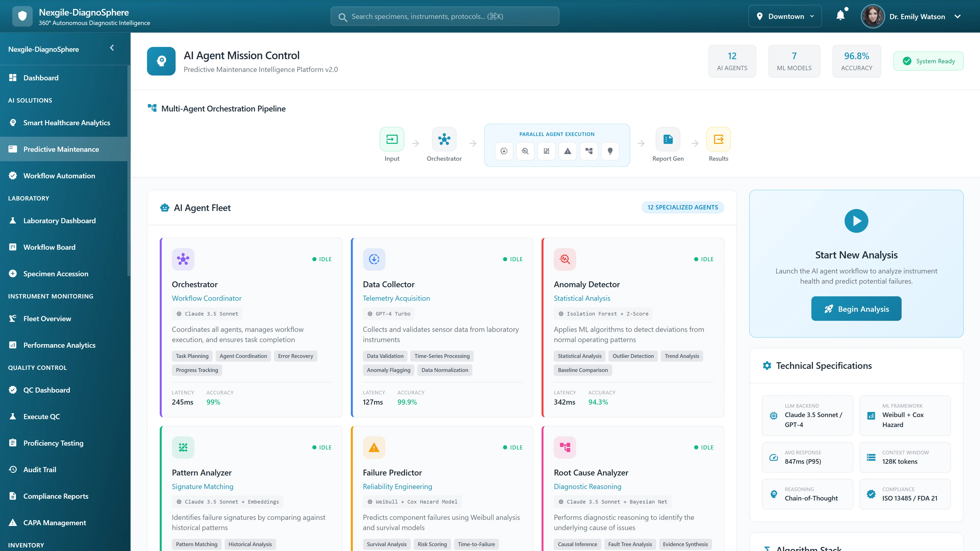
Task: Collapse the sidebar with chevron arrow
Action: coord(112,48)
